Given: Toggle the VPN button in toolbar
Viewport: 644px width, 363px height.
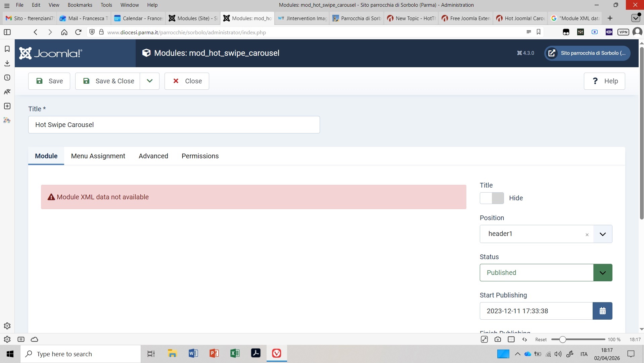Looking at the screenshot, I should (x=623, y=32).
